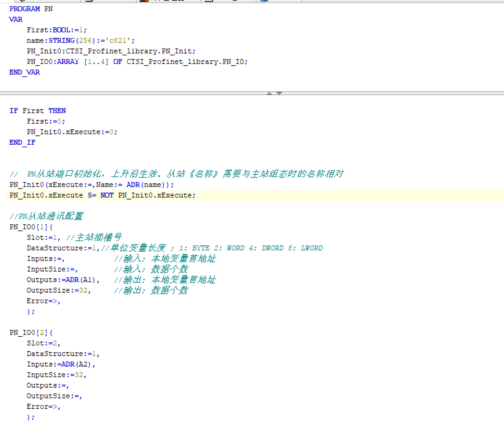This screenshot has height=434, width=504.
Task: Click the 'First:=0;' assignment line
Action: tap(46, 121)
